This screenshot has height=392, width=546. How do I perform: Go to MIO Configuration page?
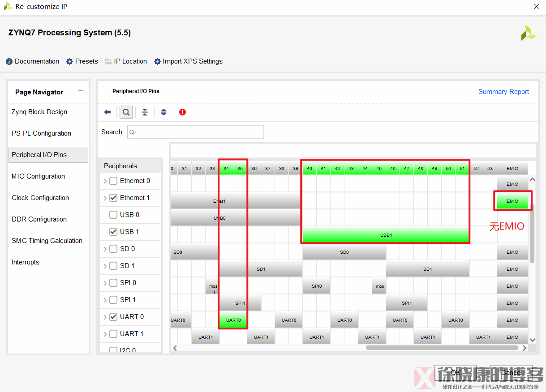[x=38, y=176]
